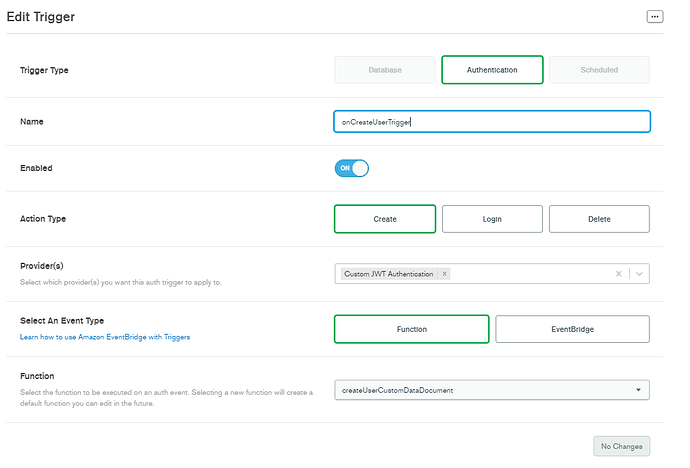Screen dimensions: 690x468
Task: Click into the trigger Name field
Action: (x=492, y=122)
